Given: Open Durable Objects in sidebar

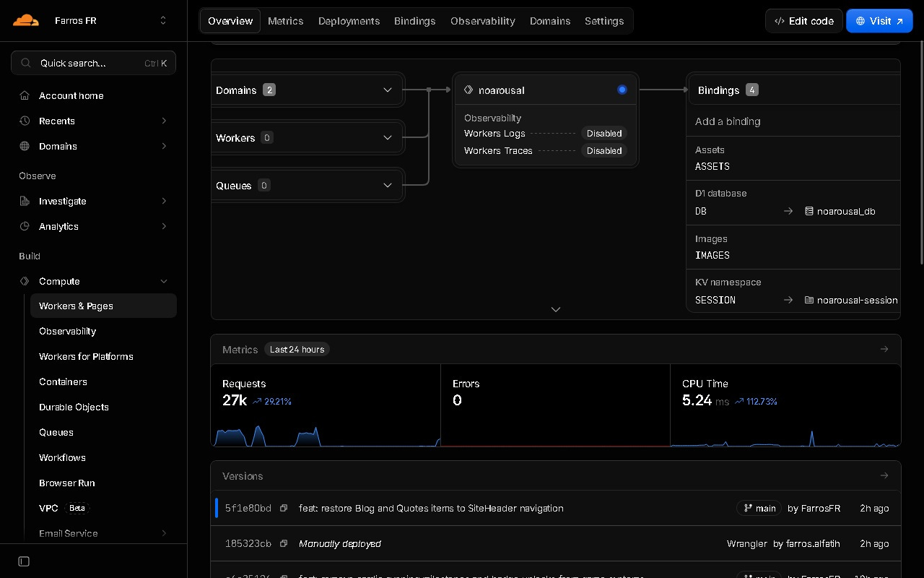Looking at the screenshot, I should 103,407.
